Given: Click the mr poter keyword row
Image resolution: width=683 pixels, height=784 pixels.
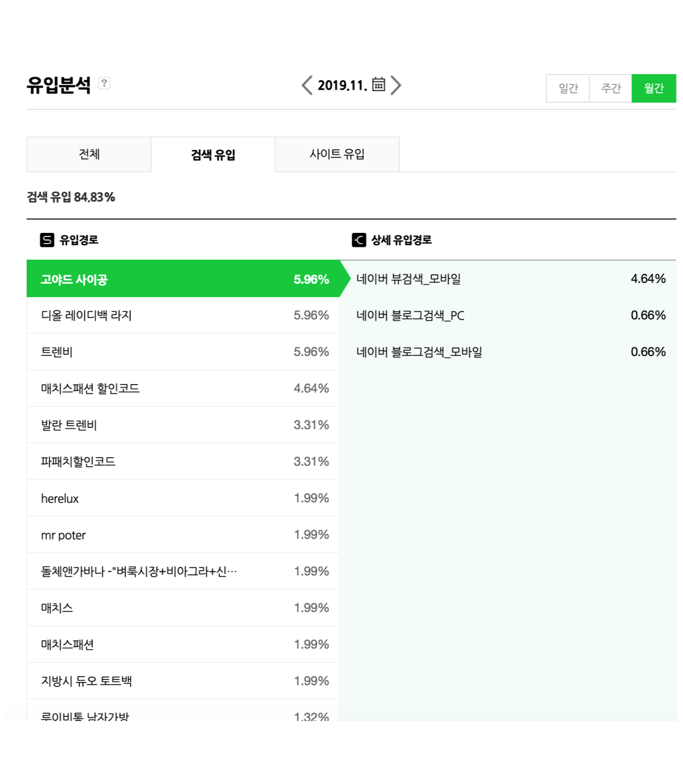Looking at the screenshot, I should click(x=183, y=535).
